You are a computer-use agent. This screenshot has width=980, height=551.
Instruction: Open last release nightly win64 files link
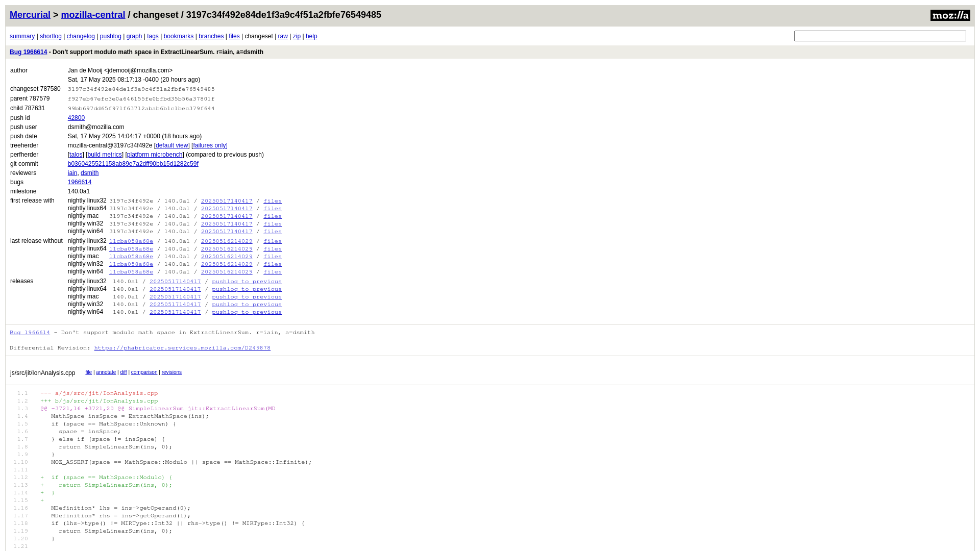(273, 272)
